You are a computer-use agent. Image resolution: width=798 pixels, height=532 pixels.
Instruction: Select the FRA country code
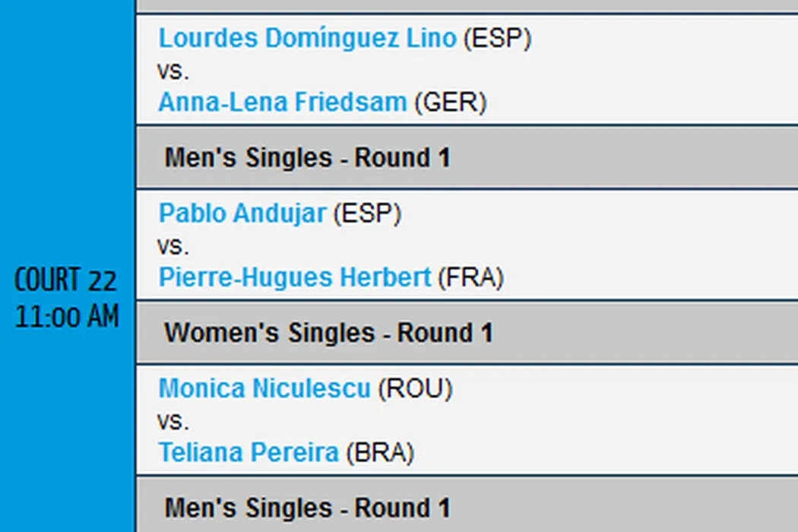[x=471, y=277]
